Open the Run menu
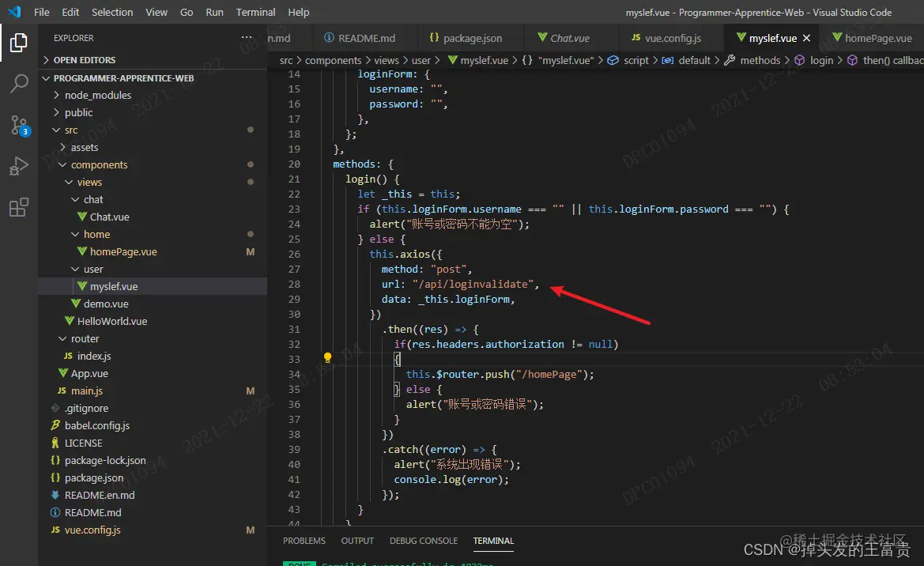 214,12
